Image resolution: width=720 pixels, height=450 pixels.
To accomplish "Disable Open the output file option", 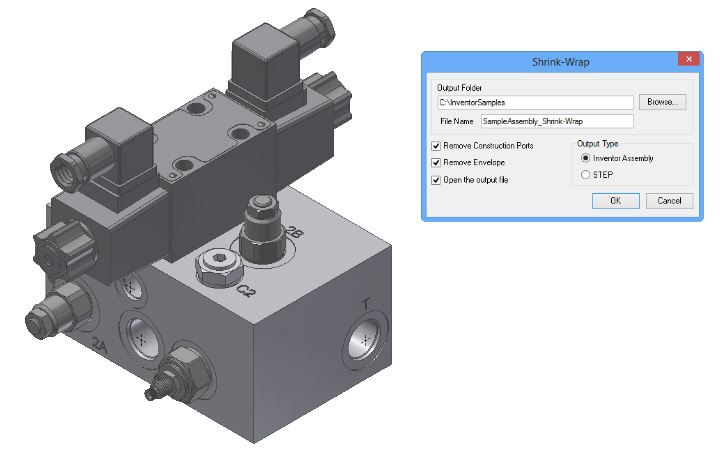I will (436, 180).
